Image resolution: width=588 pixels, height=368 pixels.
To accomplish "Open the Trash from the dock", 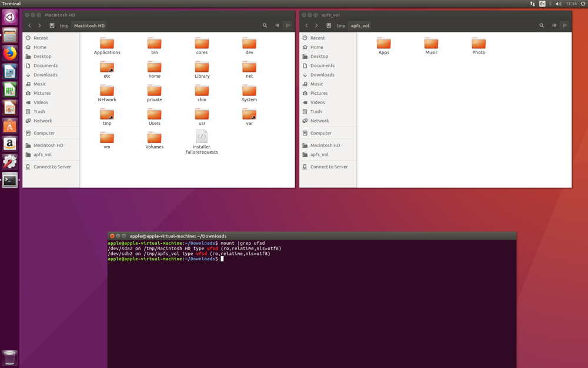I will [x=9, y=357].
